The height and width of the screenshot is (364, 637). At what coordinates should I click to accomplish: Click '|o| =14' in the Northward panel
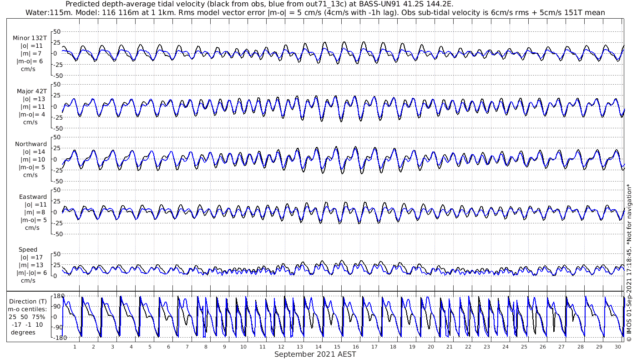34,152
